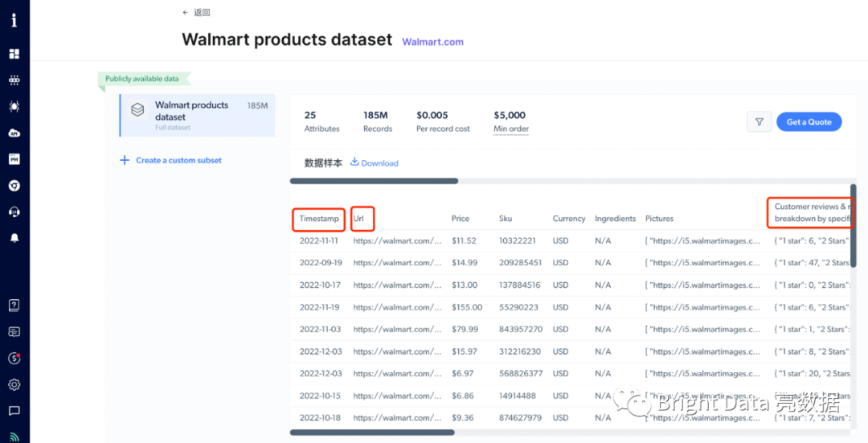Click the price cell $155.00
This screenshot has height=443, width=868.
467,307
